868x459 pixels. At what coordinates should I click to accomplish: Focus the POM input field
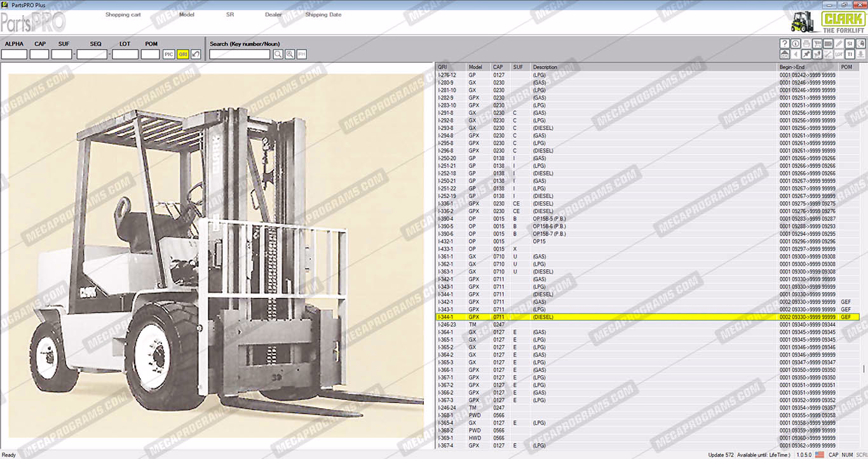(x=151, y=55)
